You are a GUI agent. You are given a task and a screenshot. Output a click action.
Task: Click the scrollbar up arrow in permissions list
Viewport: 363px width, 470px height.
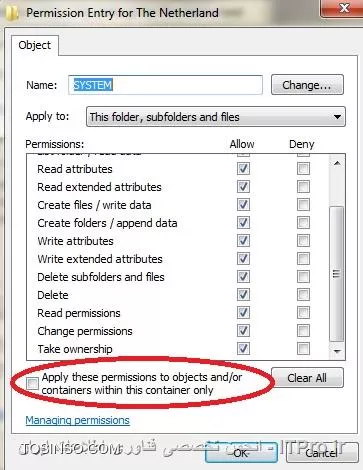pos(337,163)
